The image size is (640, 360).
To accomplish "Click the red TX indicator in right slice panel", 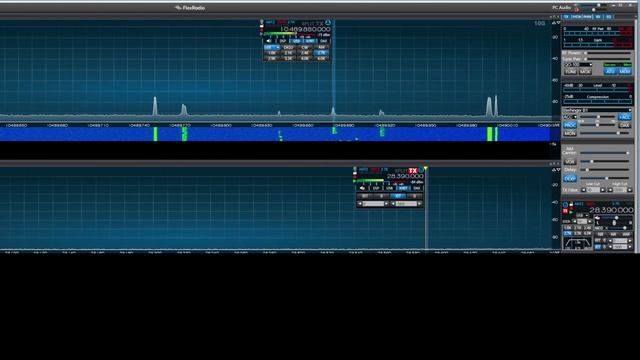I will pos(565,211).
